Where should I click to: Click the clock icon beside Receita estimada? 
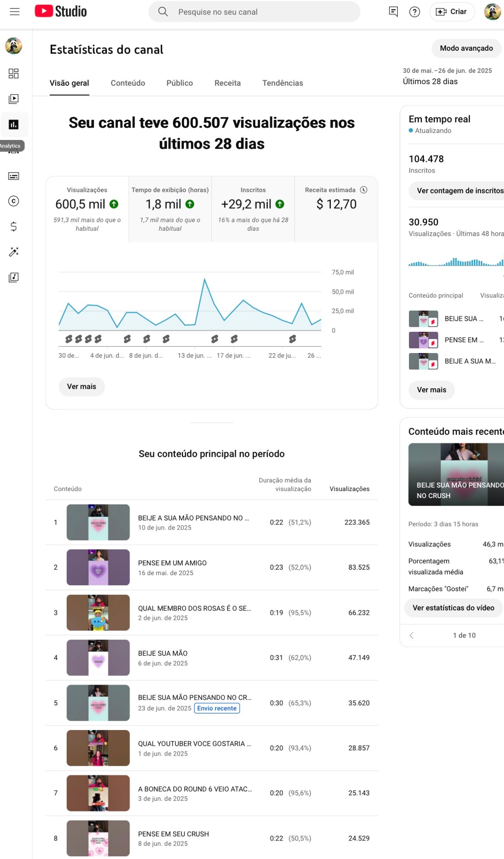(364, 190)
